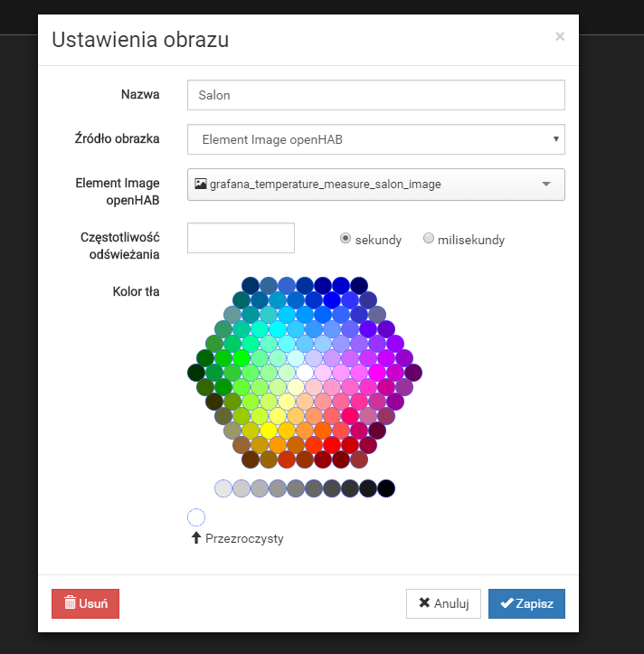Click the Element Image openHAB dropdown arrow
This screenshot has width=644, height=654.
coord(546,184)
